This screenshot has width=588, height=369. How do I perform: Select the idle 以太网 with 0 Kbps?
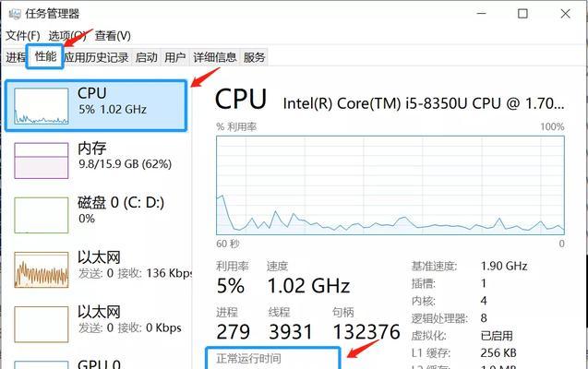coord(96,323)
